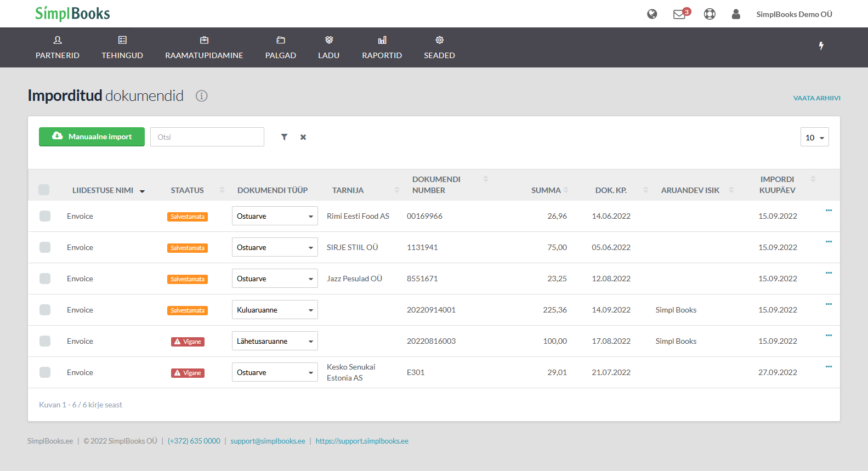Click the SimplBooks logo

click(x=72, y=14)
